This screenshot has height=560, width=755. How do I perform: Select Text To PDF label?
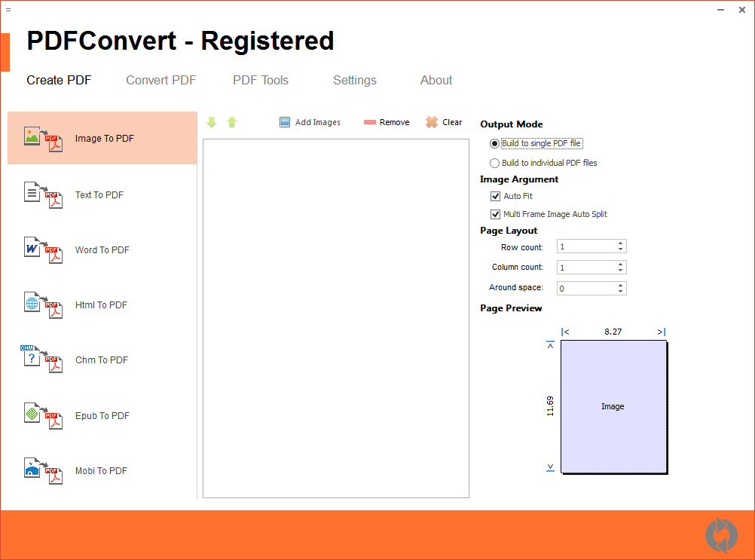[99, 195]
